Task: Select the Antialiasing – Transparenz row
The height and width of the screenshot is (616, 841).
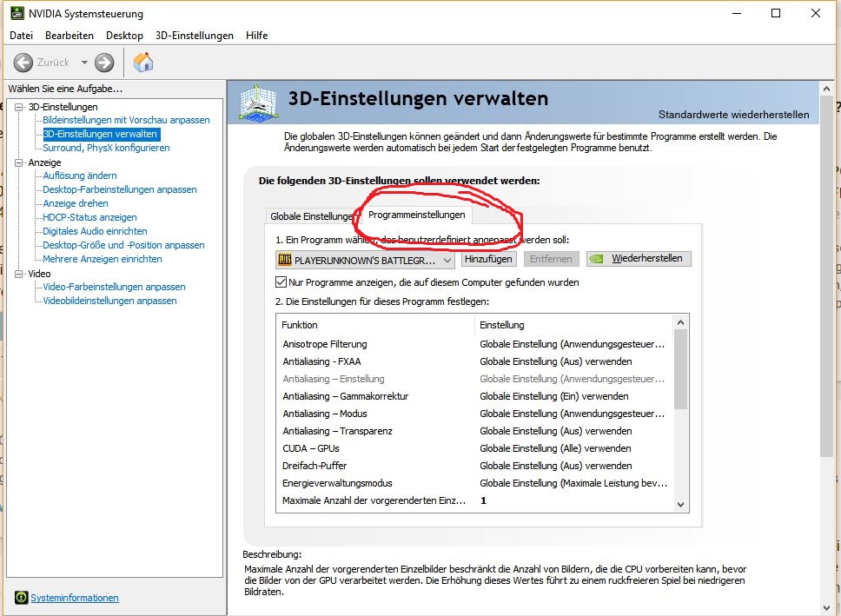Action: (474, 431)
